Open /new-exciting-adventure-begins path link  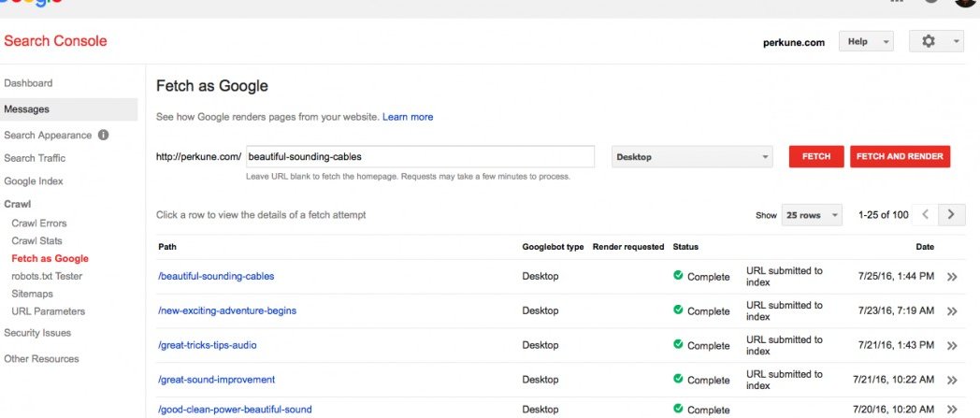(x=227, y=310)
